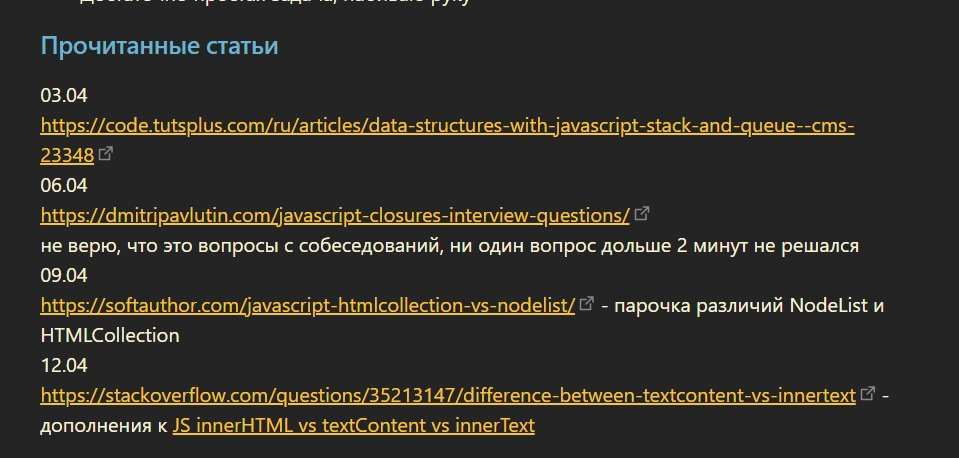
Task: Click external link icon beside dmitripavlutin URL
Action: [x=642, y=214]
